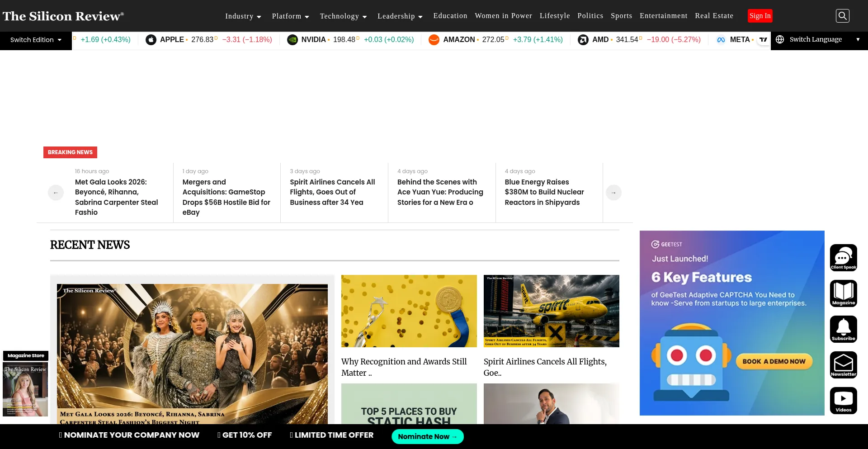Open the man in suit article thumbnail
This screenshot has height=449, width=868.
point(552,404)
